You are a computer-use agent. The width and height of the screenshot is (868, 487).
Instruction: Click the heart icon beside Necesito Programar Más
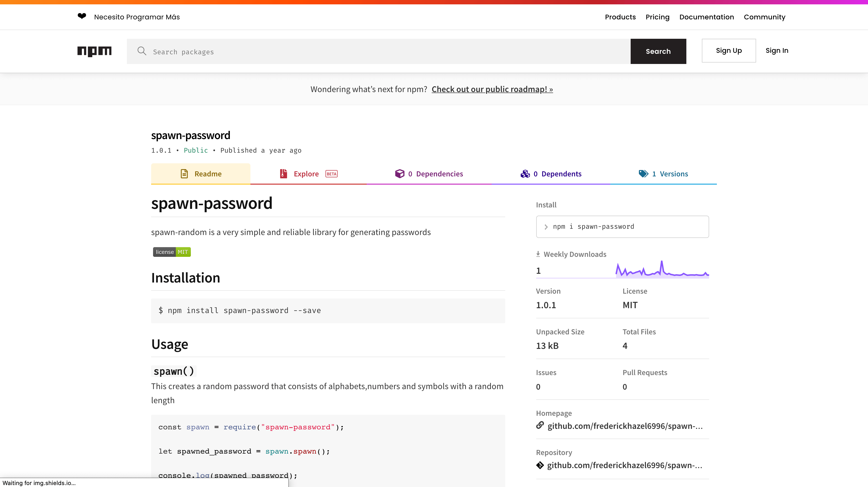pos(82,16)
